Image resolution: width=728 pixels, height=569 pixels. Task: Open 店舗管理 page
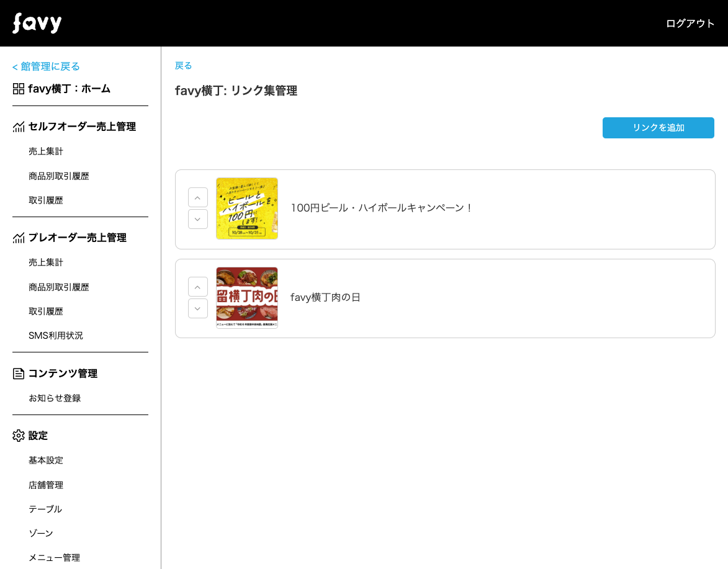tap(46, 485)
